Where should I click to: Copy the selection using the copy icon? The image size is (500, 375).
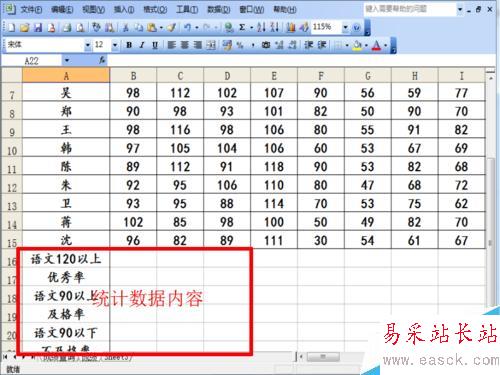pyautogui.click(x=139, y=27)
